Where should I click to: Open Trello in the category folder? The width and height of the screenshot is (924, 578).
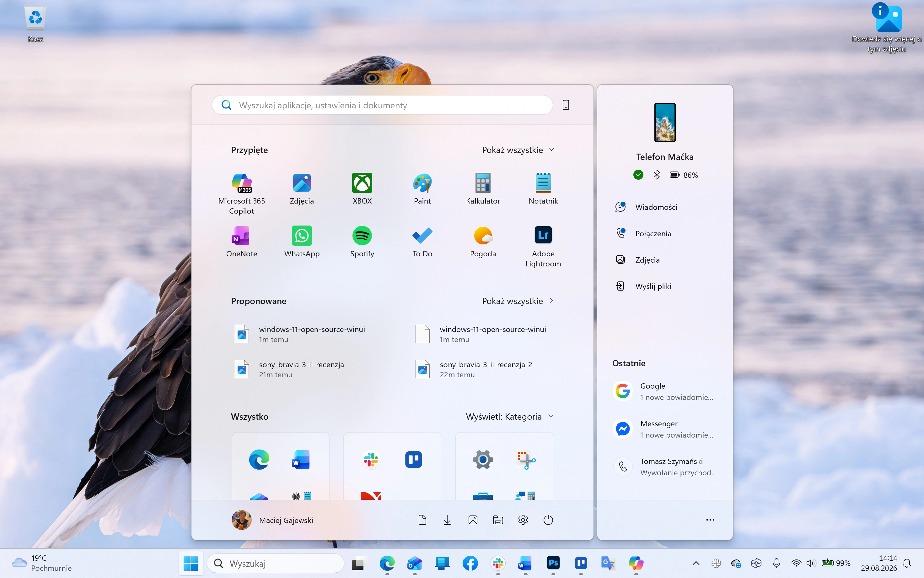(414, 459)
